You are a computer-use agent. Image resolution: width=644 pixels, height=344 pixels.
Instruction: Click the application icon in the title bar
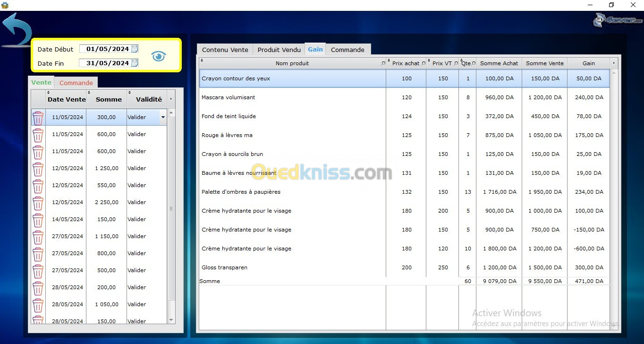coord(5,5)
